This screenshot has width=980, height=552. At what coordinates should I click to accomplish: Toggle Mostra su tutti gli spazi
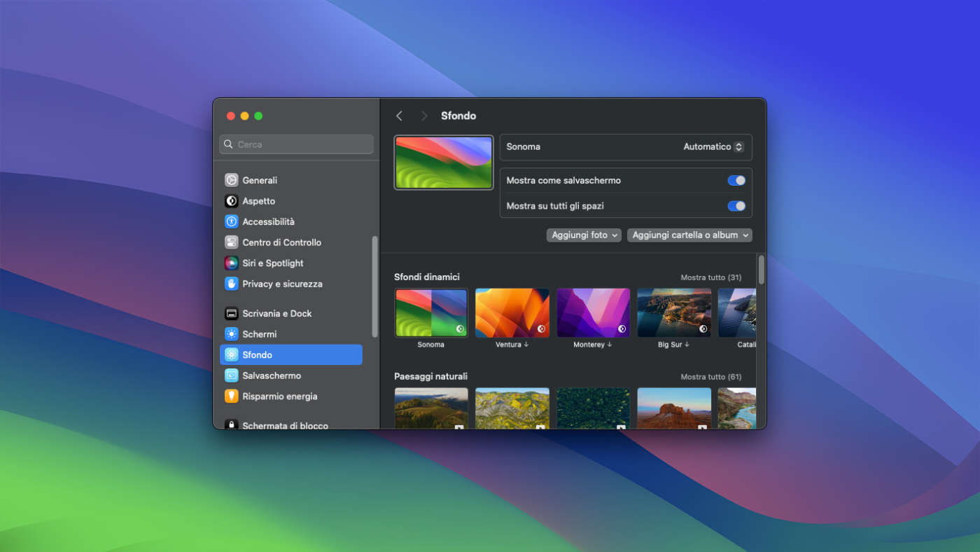point(736,206)
